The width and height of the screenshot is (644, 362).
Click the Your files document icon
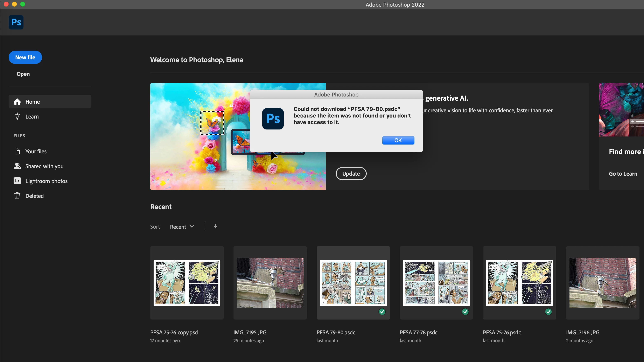click(x=17, y=151)
